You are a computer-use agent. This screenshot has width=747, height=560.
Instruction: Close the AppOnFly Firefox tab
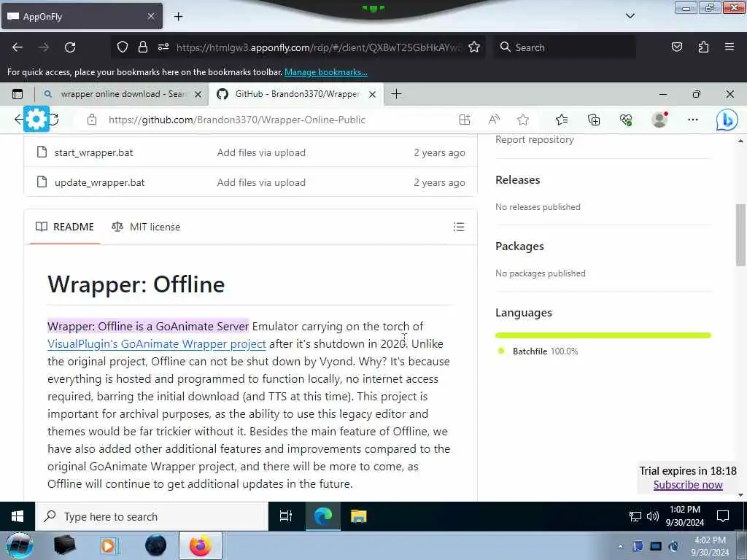(x=150, y=16)
